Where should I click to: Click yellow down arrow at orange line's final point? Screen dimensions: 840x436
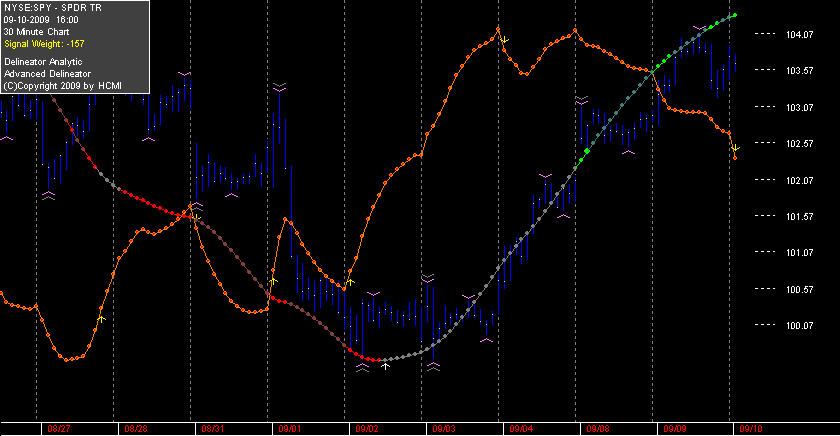(x=736, y=148)
